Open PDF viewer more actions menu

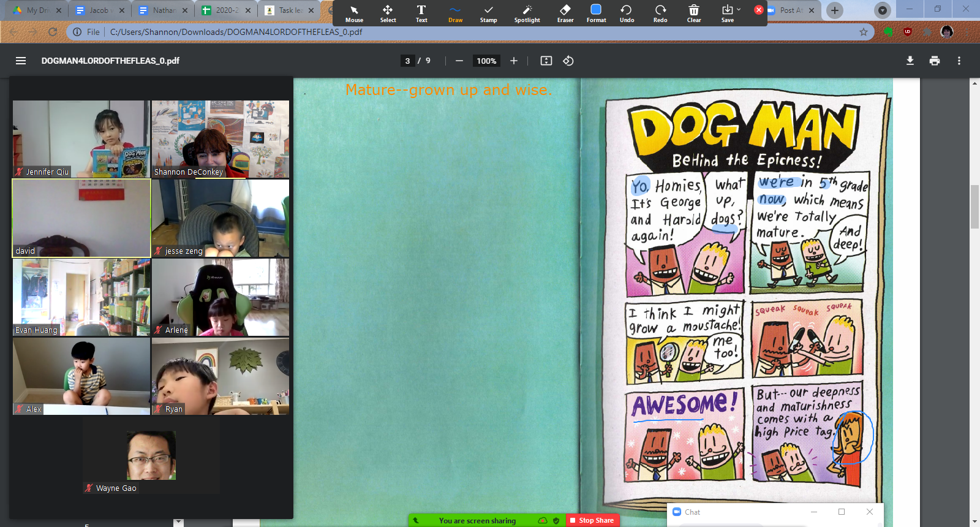(959, 61)
